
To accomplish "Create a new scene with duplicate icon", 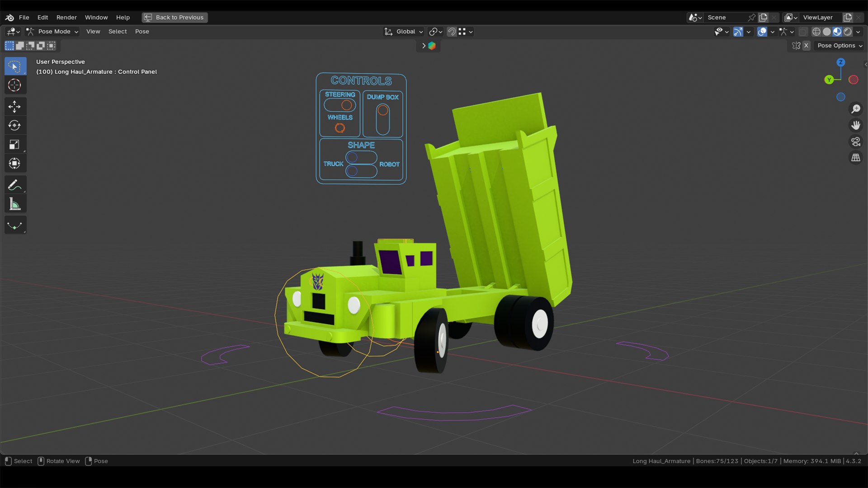I will click(764, 18).
